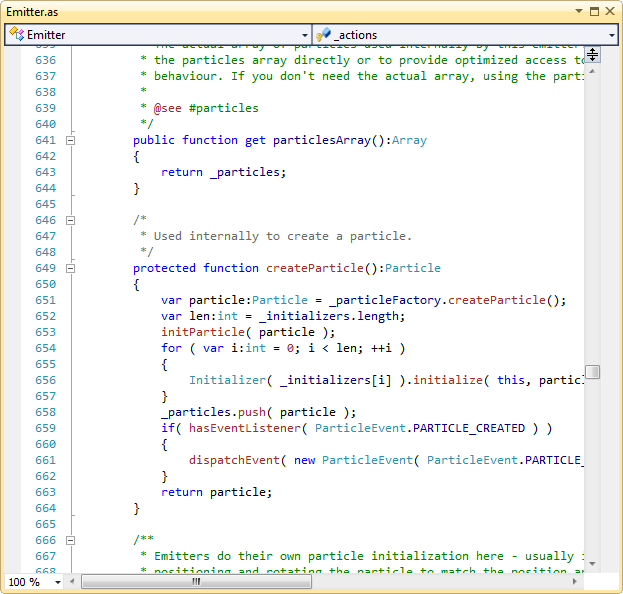This screenshot has width=623, height=594.
Task: Open the Emitter class dropdown
Action: 305,35
